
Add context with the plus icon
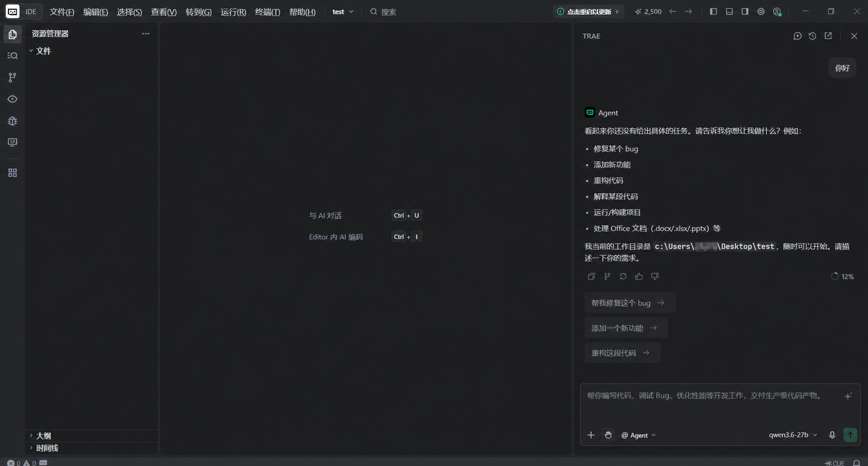pyautogui.click(x=591, y=435)
